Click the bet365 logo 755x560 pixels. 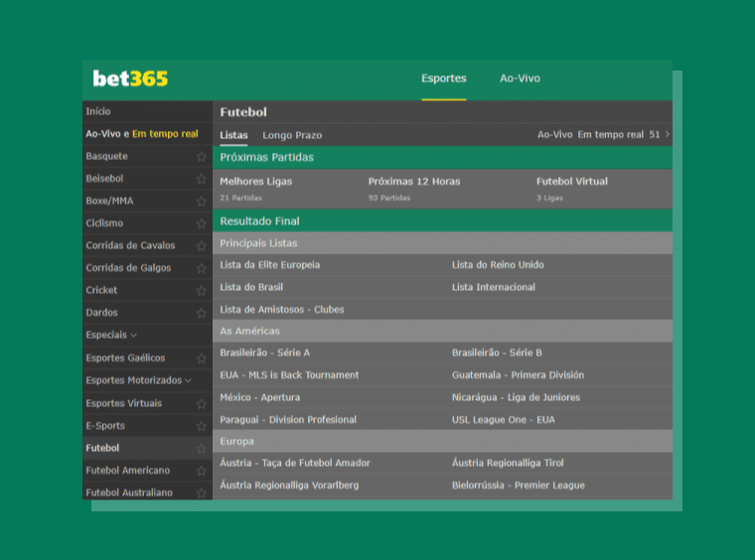click(x=130, y=78)
